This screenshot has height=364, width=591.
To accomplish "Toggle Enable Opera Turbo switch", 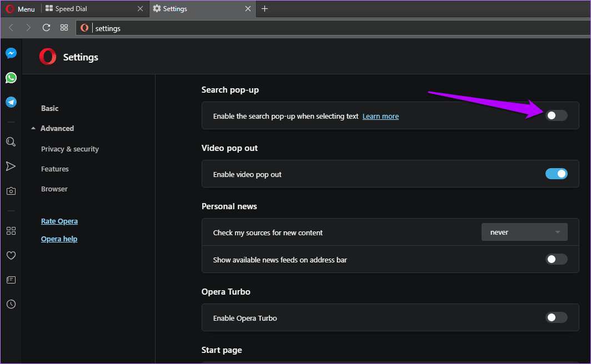I will pyautogui.click(x=557, y=317).
